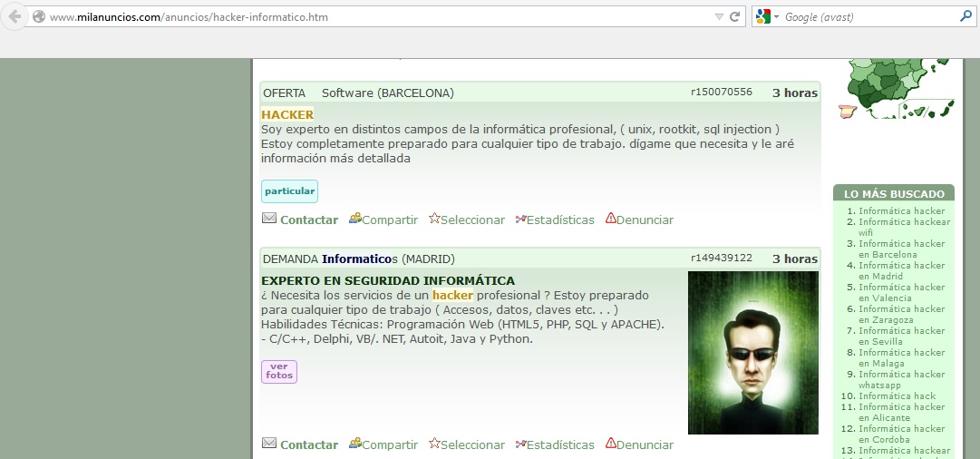Click 'Software (BARCELONA)' category text

387,93
